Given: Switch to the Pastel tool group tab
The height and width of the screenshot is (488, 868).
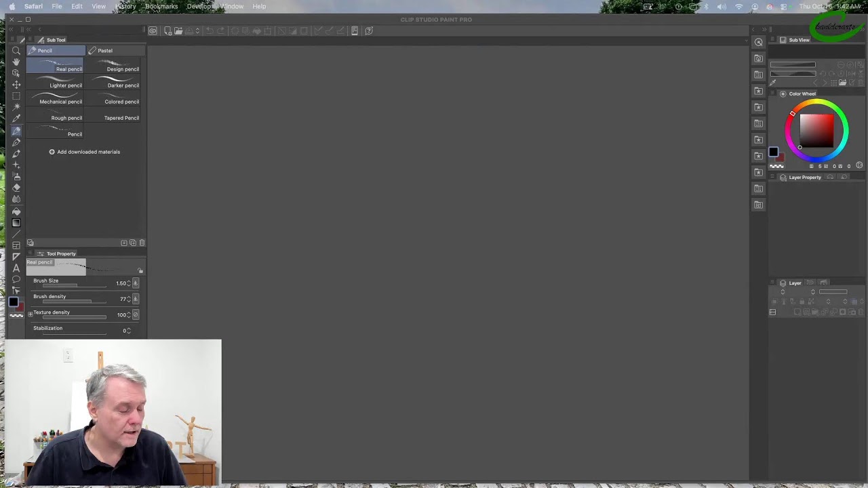Looking at the screenshot, I should tap(116, 50).
